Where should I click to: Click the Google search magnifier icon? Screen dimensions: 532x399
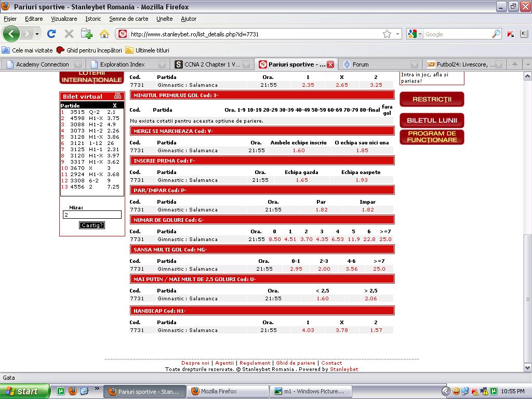click(496, 34)
